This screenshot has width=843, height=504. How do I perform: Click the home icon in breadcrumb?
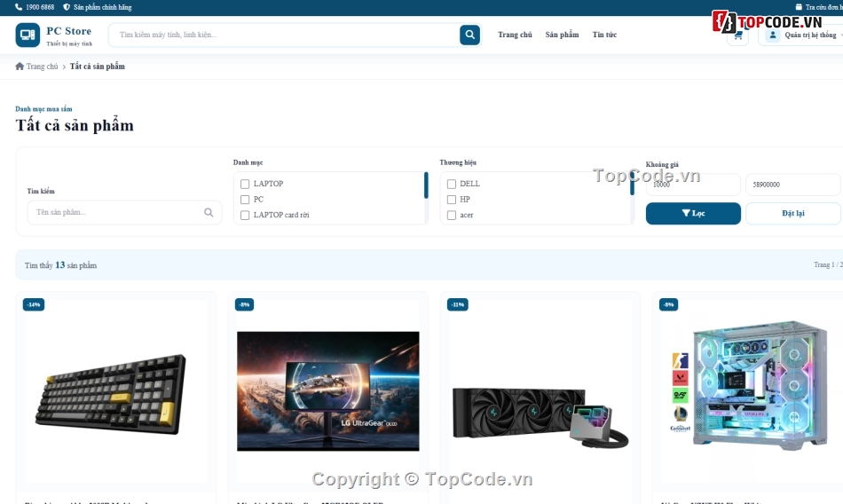point(20,67)
